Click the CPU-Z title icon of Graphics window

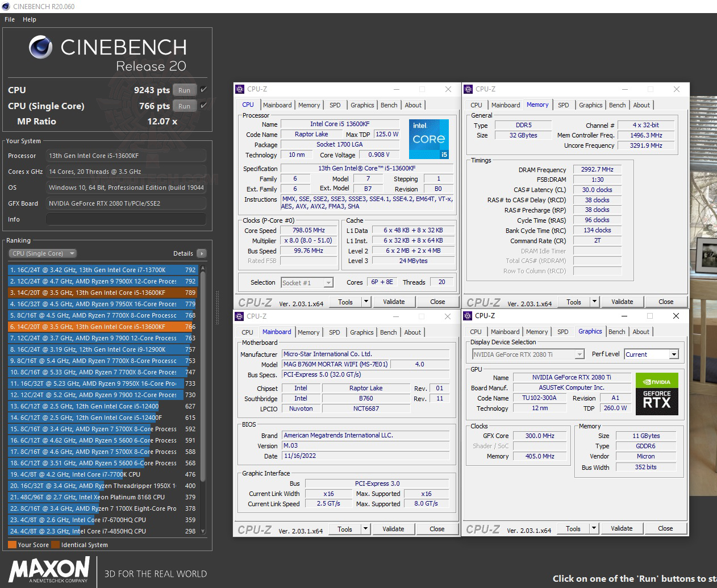coord(468,316)
